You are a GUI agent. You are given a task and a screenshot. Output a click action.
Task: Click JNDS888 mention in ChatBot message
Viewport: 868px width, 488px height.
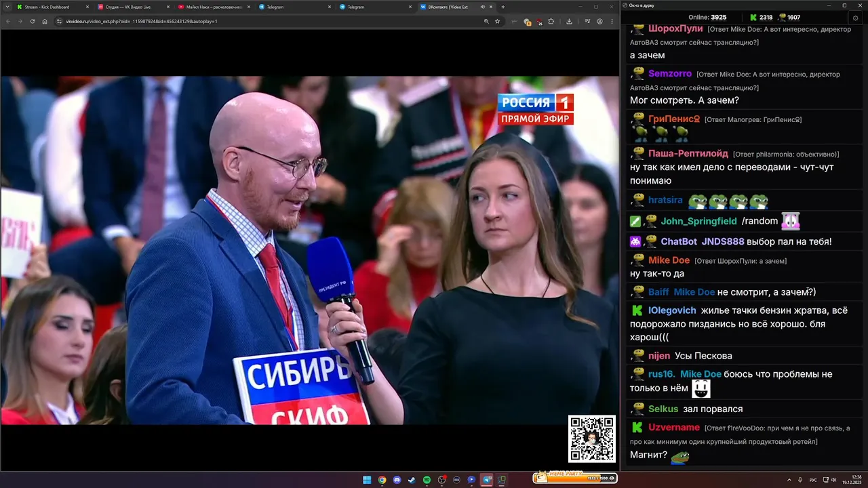point(723,241)
